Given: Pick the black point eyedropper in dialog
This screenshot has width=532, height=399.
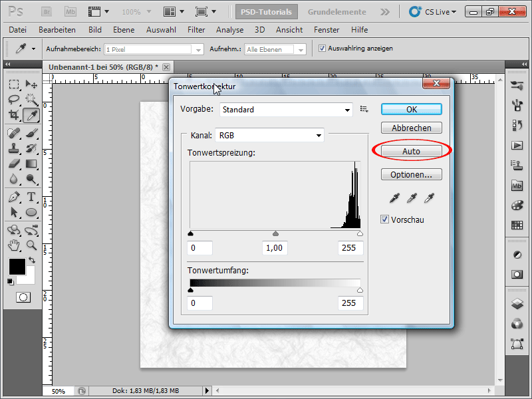Looking at the screenshot, I should click(394, 198).
